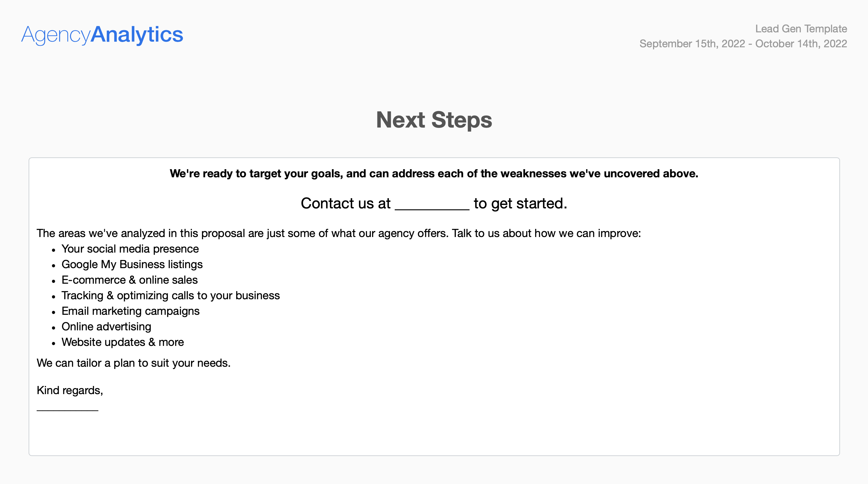Click the 'to get started.' text
The height and width of the screenshot is (484, 868).
pos(520,203)
